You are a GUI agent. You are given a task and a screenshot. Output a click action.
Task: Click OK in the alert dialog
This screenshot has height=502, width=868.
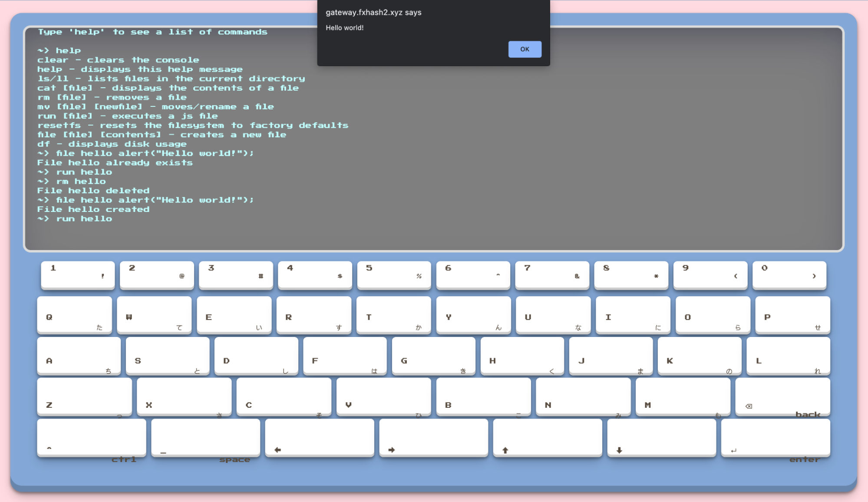click(x=525, y=49)
